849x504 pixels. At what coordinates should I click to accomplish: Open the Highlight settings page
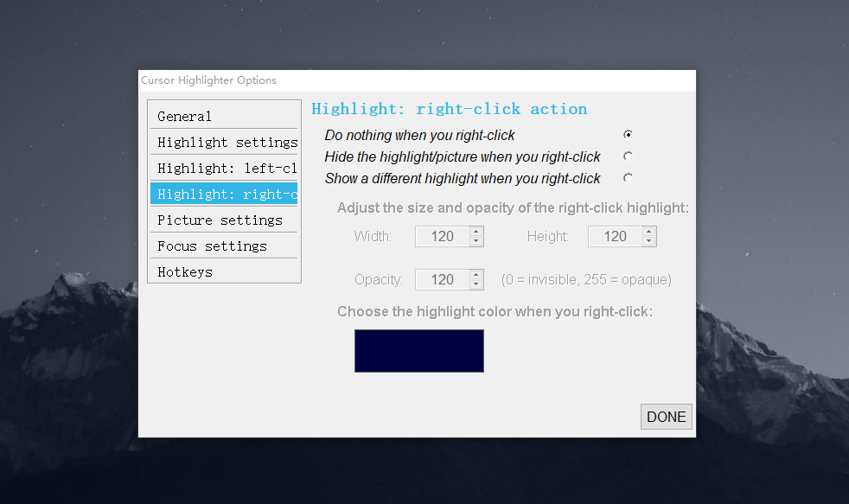pyautogui.click(x=224, y=142)
